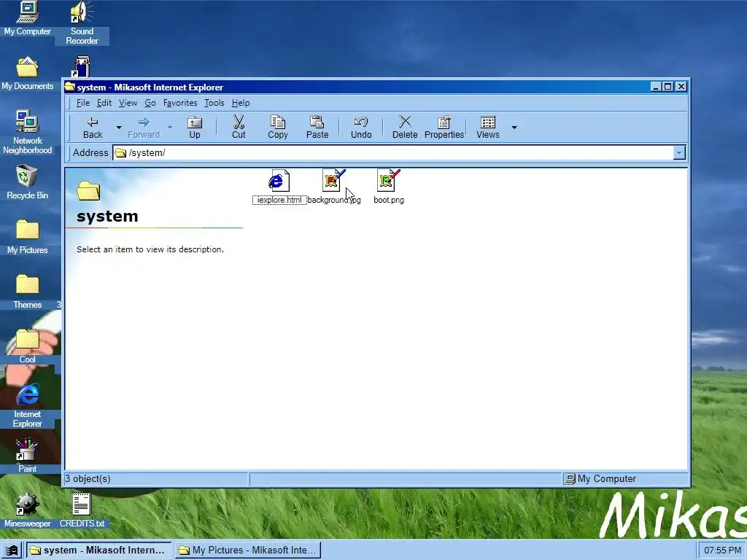This screenshot has width=747, height=560.
Task: Click the My Computer desktop icon
Action: pyautogui.click(x=27, y=19)
